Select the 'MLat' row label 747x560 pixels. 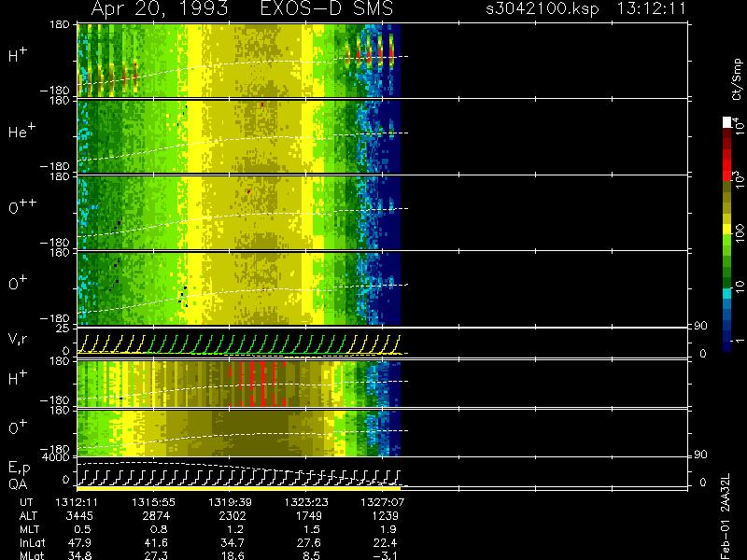tap(32, 555)
